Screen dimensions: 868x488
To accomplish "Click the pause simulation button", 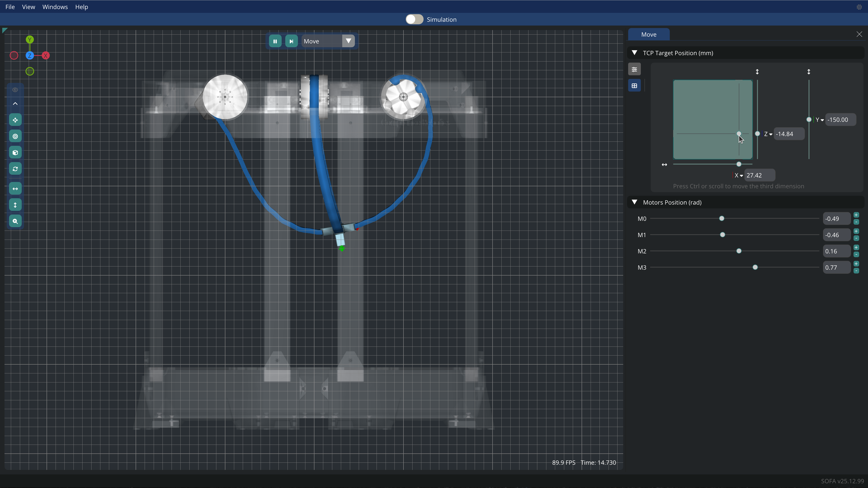I will click(275, 41).
